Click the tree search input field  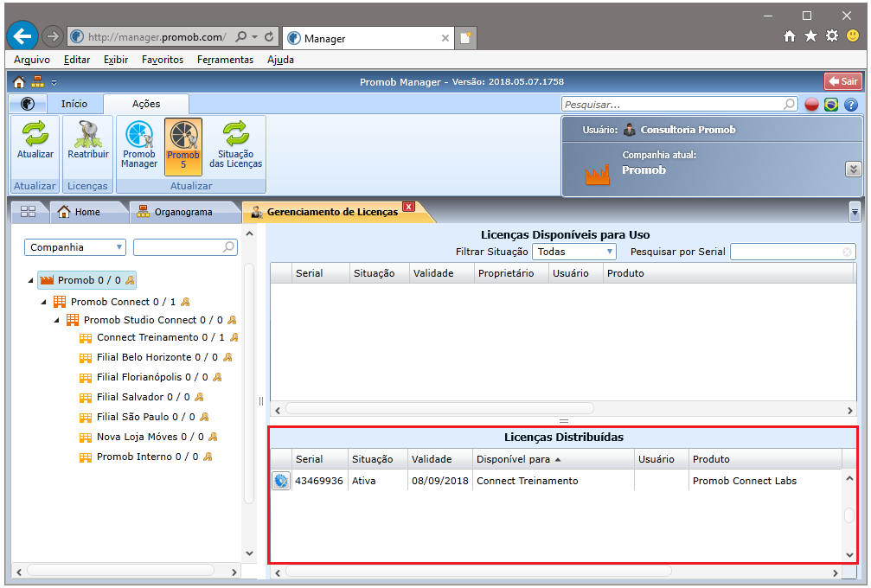click(x=186, y=247)
